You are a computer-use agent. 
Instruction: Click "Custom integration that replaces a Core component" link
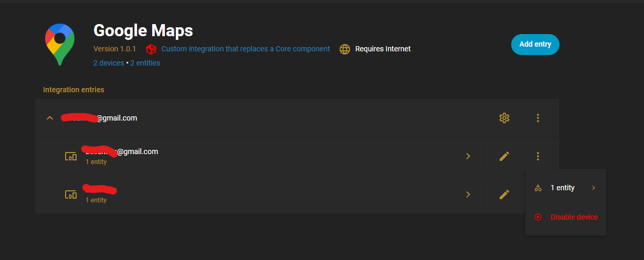(x=246, y=49)
